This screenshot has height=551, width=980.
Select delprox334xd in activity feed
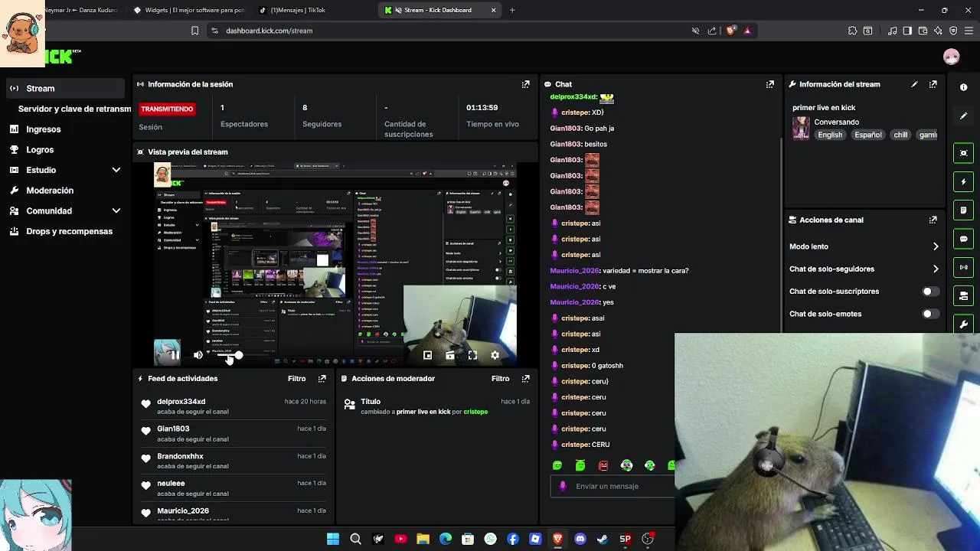(x=181, y=401)
